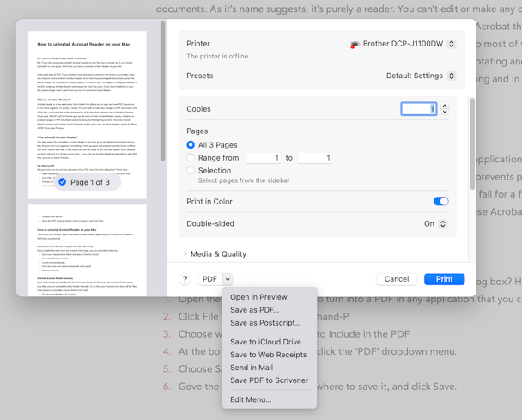Click the print options scrollbar
Viewport: 522px width, 420px height.
pos(472,144)
